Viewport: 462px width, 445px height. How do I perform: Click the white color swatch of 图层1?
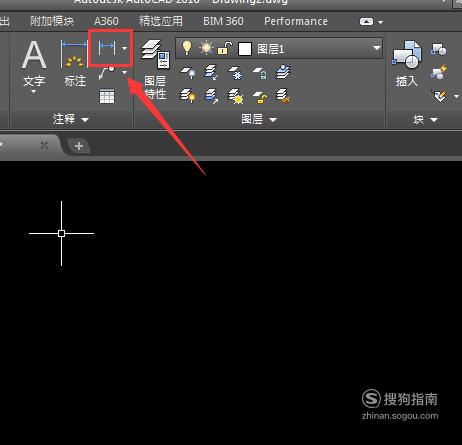click(245, 49)
